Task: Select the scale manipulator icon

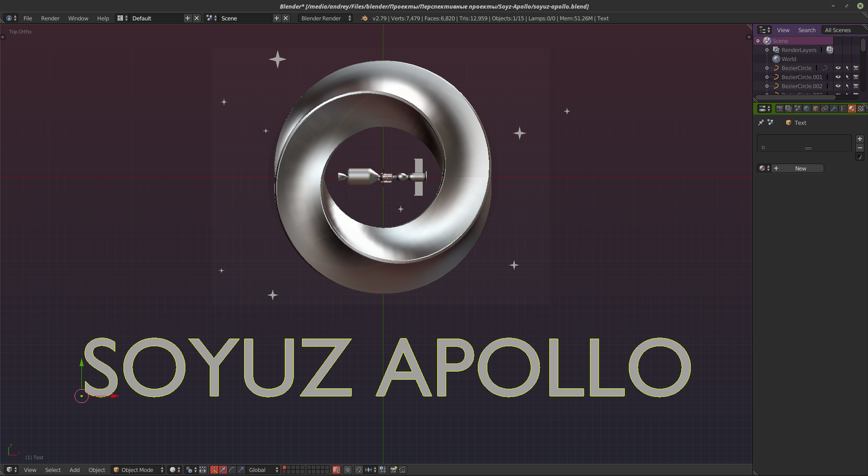Action: (241, 469)
